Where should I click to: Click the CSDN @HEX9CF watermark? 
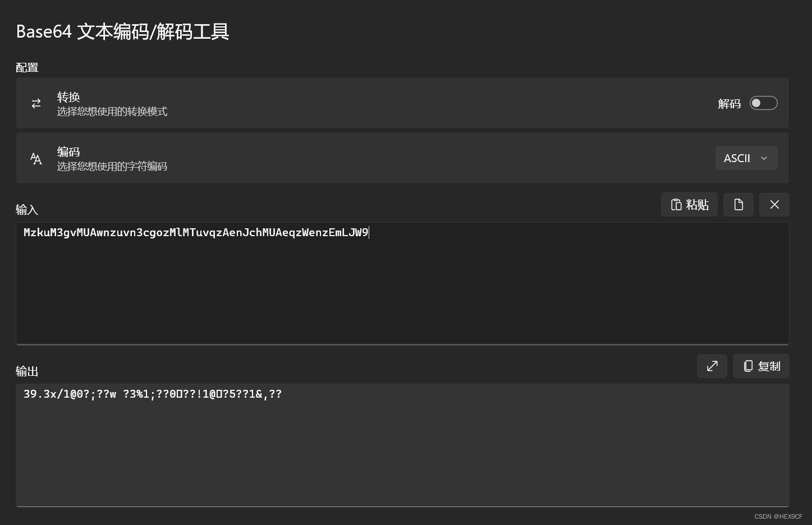point(777,517)
